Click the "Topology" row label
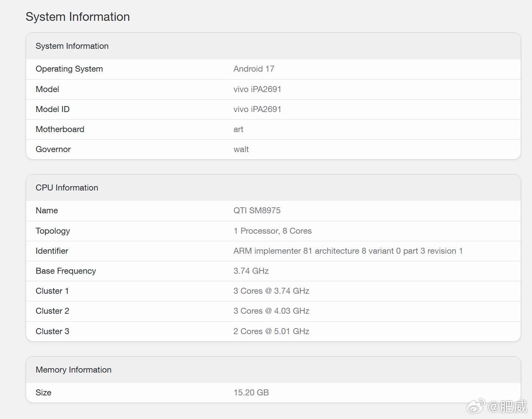Image resolution: width=532 pixels, height=419 pixels. click(x=53, y=231)
